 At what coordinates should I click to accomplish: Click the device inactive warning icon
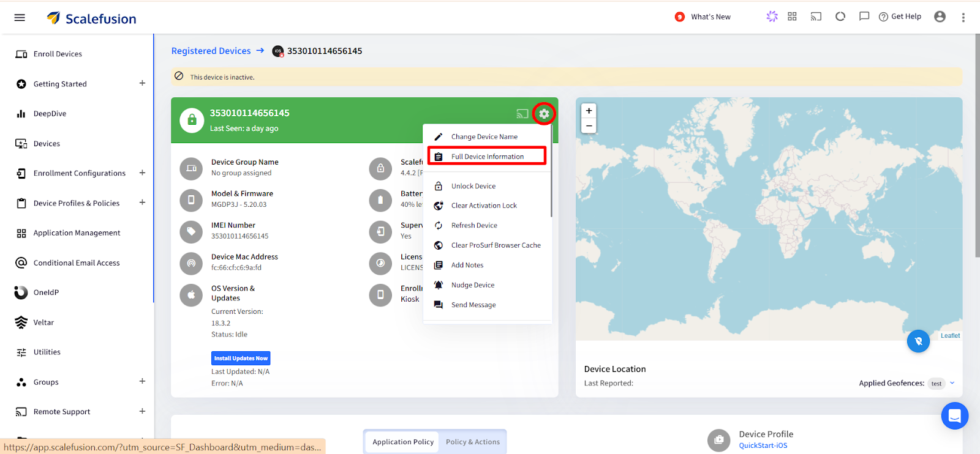[x=179, y=76]
